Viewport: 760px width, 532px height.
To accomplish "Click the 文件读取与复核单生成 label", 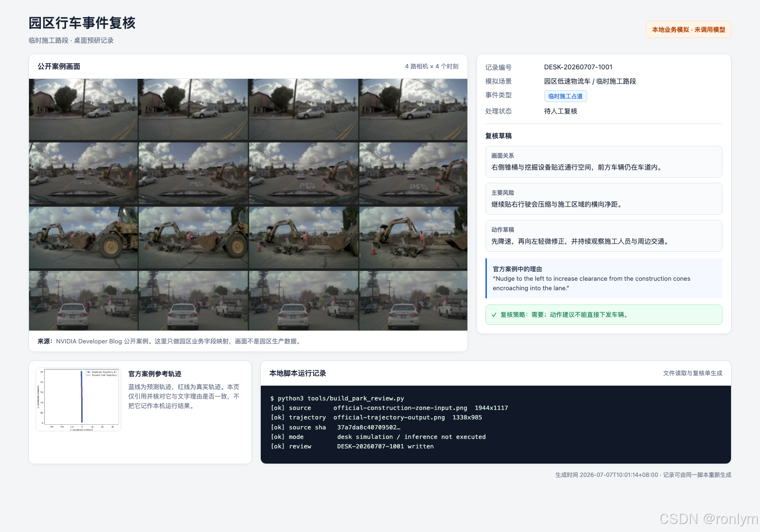I will click(693, 373).
